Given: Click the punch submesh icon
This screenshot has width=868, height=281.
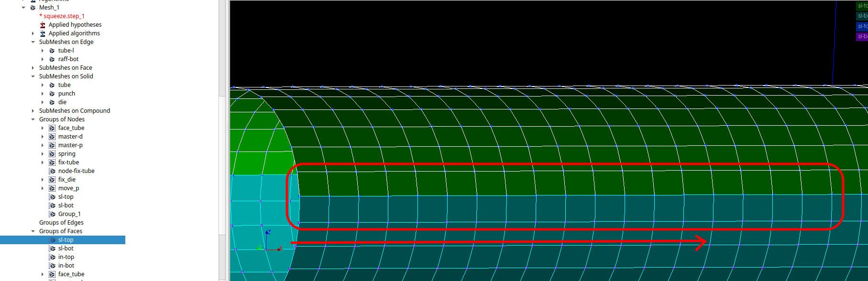Looking at the screenshot, I should 52,94.
